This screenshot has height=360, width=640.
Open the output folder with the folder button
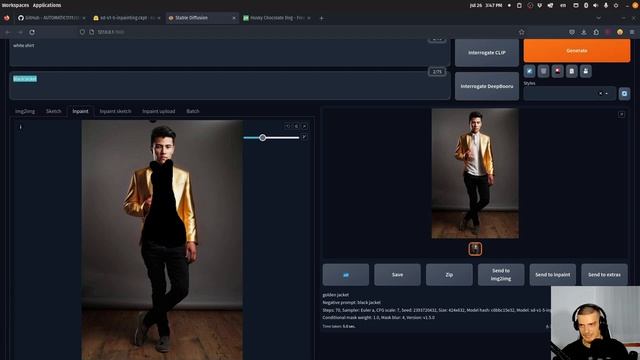[346, 275]
